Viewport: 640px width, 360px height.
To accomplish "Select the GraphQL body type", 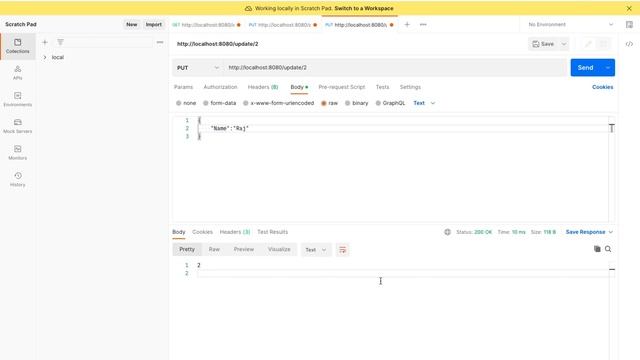I will pyautogui.click(x=390, y=103).
